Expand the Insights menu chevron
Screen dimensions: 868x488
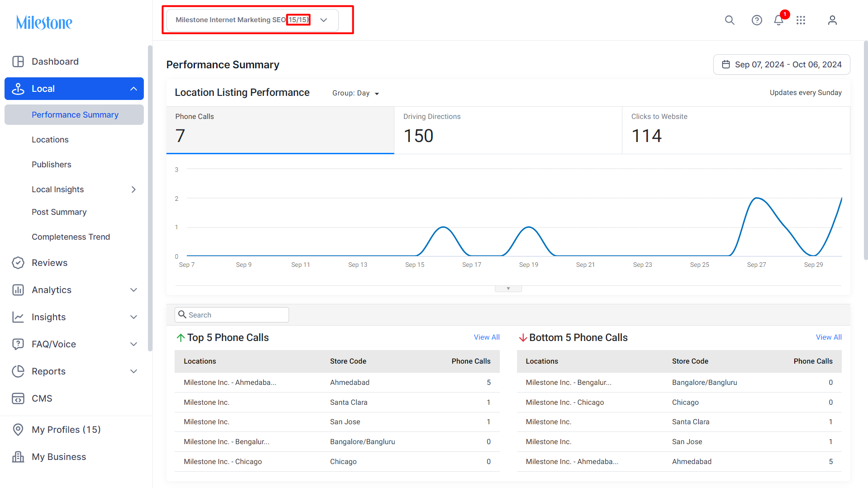click(133, 317)
